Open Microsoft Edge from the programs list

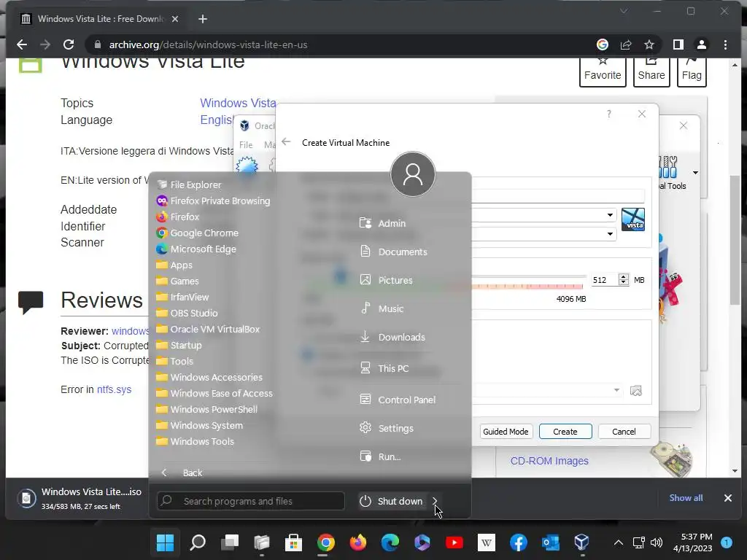(196, 249)
